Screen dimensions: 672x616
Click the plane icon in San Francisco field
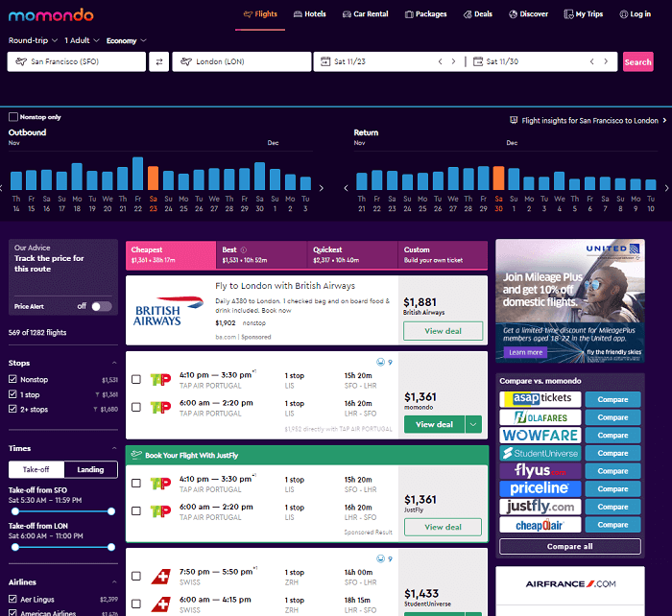coord(21,61)
